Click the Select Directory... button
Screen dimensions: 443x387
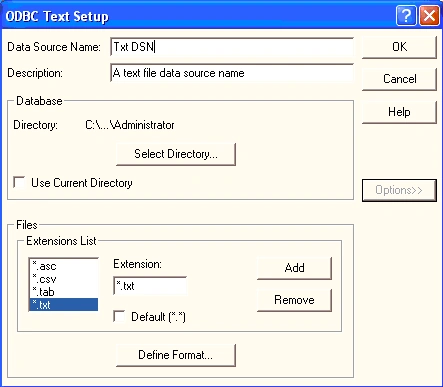tap(176, 154)
